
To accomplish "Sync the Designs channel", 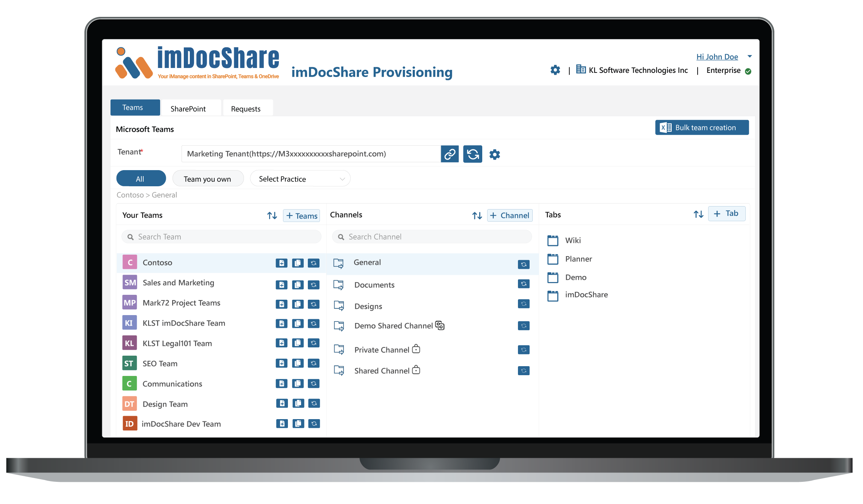I will click(524, 303).
